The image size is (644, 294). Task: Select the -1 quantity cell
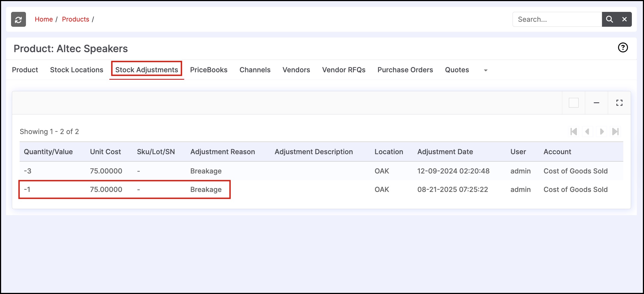click(27, 189)
